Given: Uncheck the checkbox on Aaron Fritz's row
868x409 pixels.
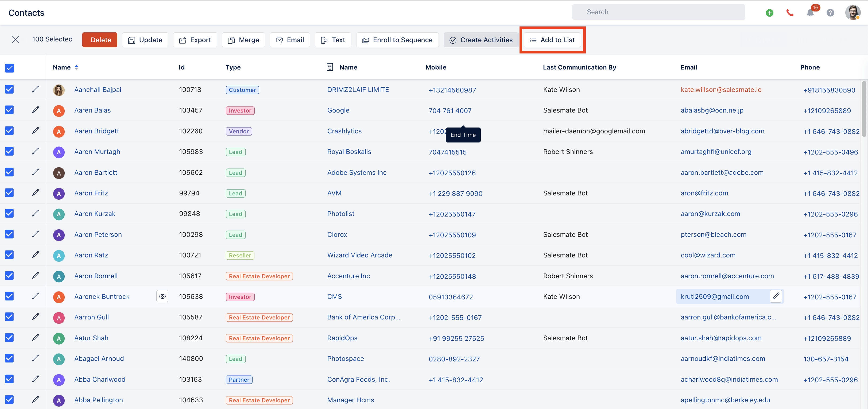Looking at the screenshot, I should [9, 192].
